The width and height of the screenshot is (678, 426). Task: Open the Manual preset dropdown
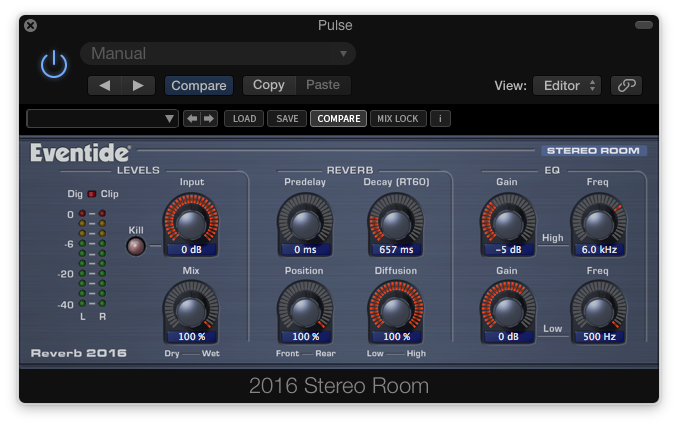click(218, 54)
